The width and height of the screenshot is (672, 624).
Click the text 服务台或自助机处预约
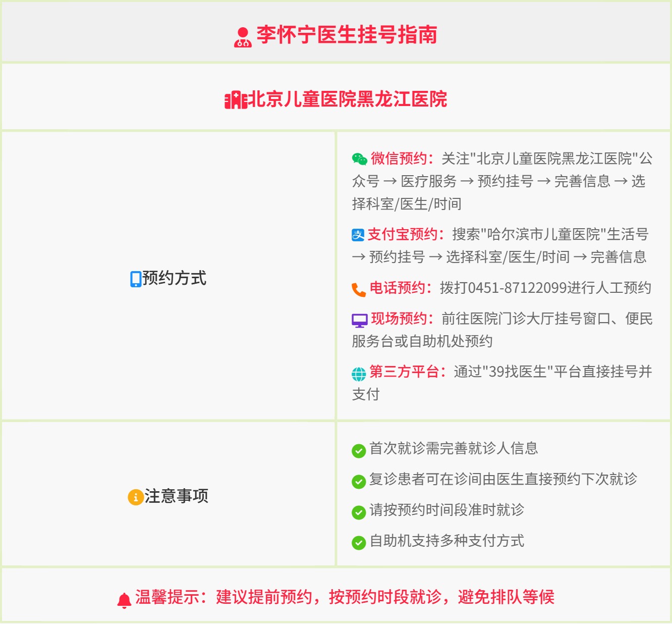pos(422,341)
